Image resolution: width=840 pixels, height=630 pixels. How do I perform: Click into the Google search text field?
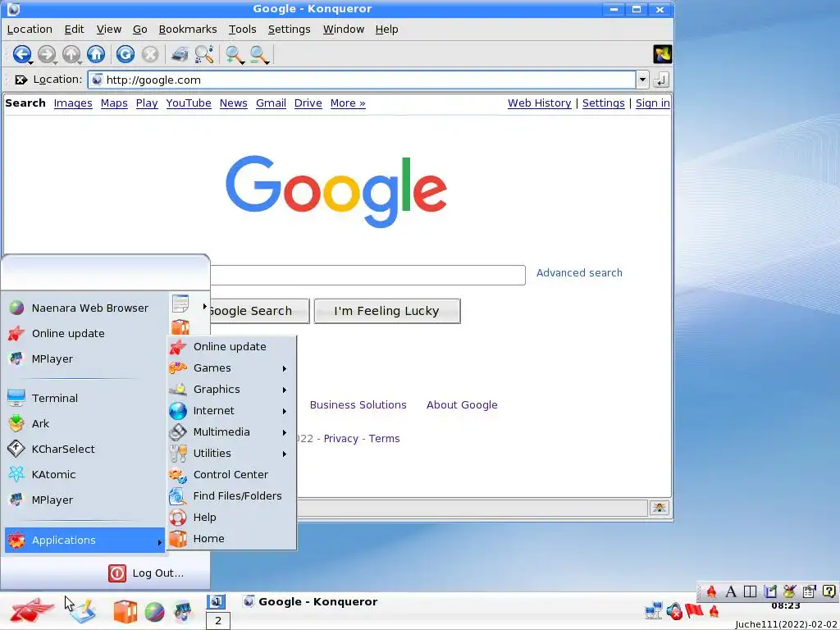coord(367,276)
